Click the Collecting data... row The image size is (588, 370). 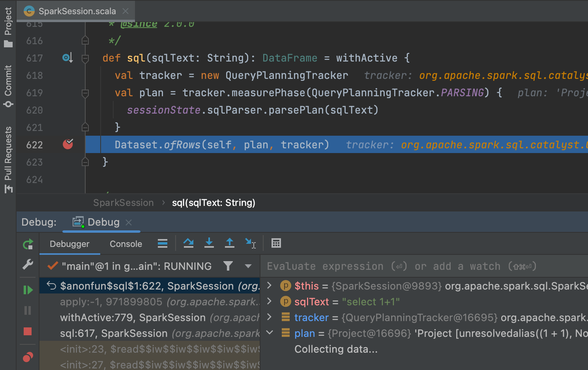[336, 349]
